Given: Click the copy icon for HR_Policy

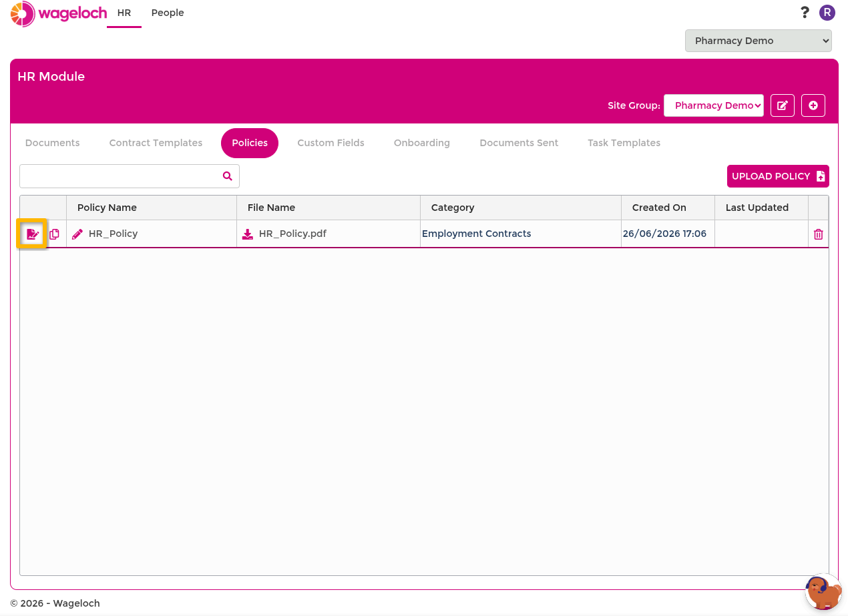Looking at the screenshot, I should pos(54,234).
